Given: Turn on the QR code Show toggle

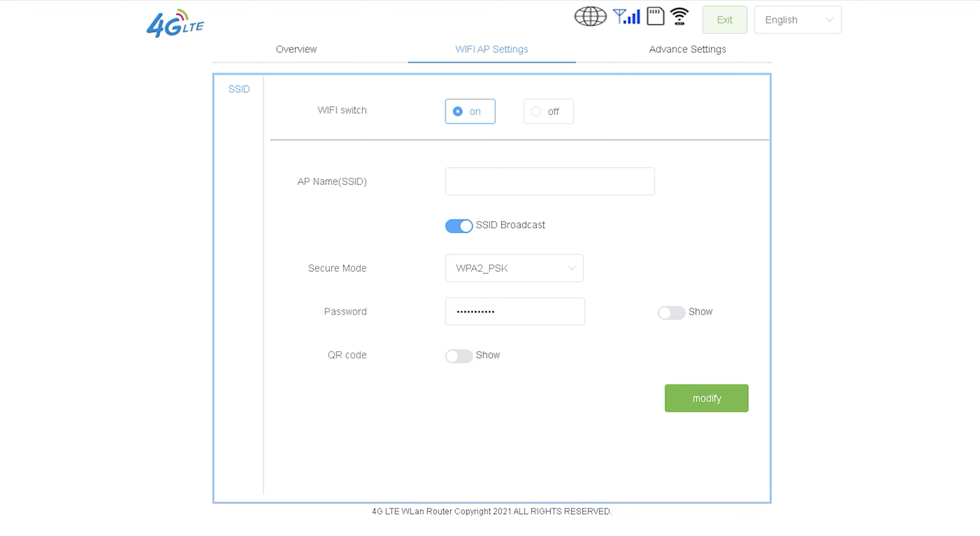Looking at the screenshot, I should 459,356.
